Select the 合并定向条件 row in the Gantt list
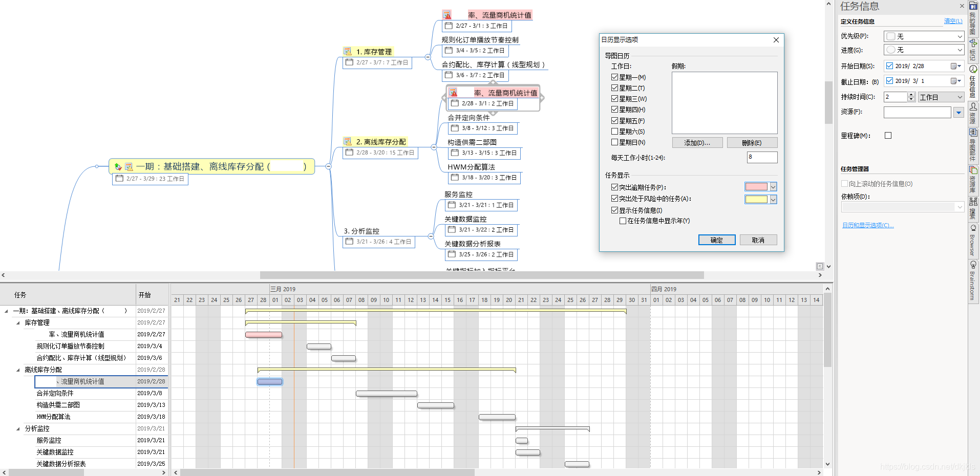This screenshot has width=980, height=476. tap(84, 393)
